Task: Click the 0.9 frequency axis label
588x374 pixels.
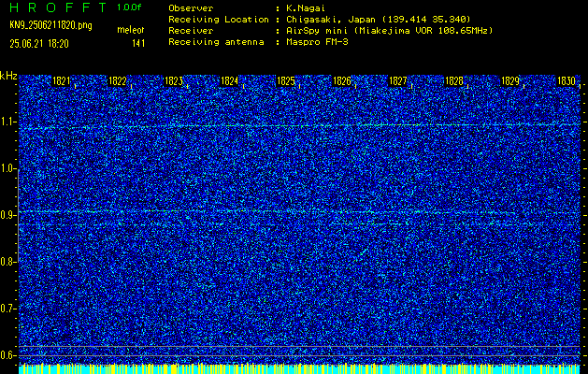Action: click(7, 215)
